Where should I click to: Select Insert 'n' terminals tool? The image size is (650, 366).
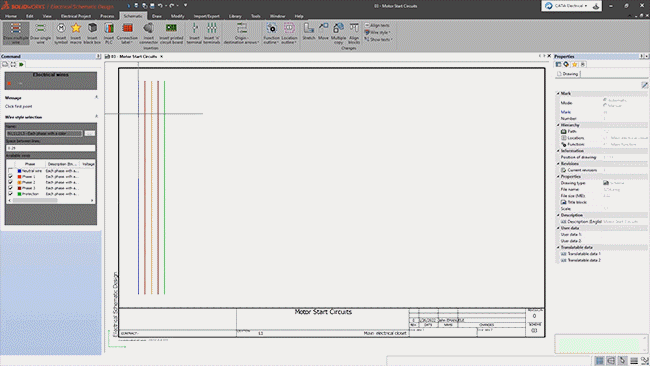click(212, 33)
